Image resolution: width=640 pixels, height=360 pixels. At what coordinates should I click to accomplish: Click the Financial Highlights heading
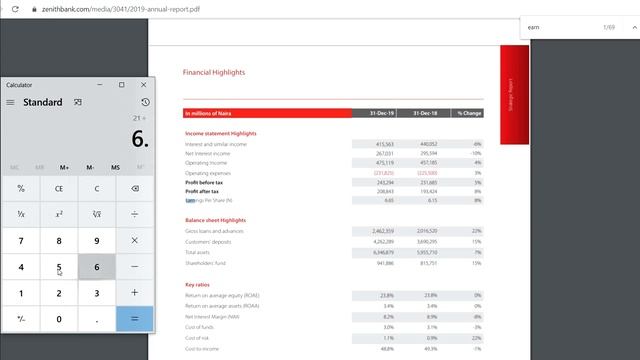tap(214, 72)
